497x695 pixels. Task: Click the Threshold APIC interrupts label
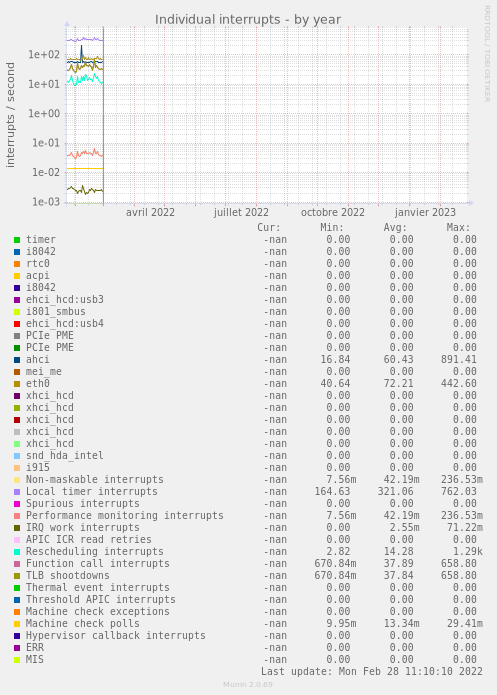[x=101, y=599]
